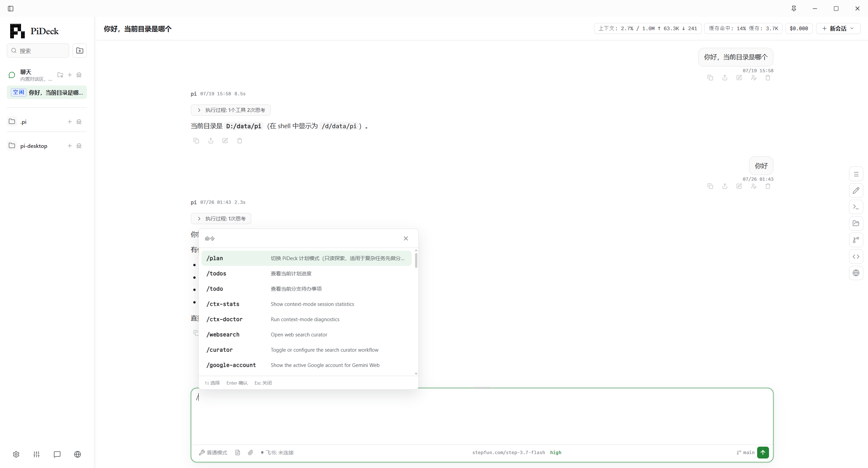Toggle 普通模式 mode in the input bar

(213, 453)
